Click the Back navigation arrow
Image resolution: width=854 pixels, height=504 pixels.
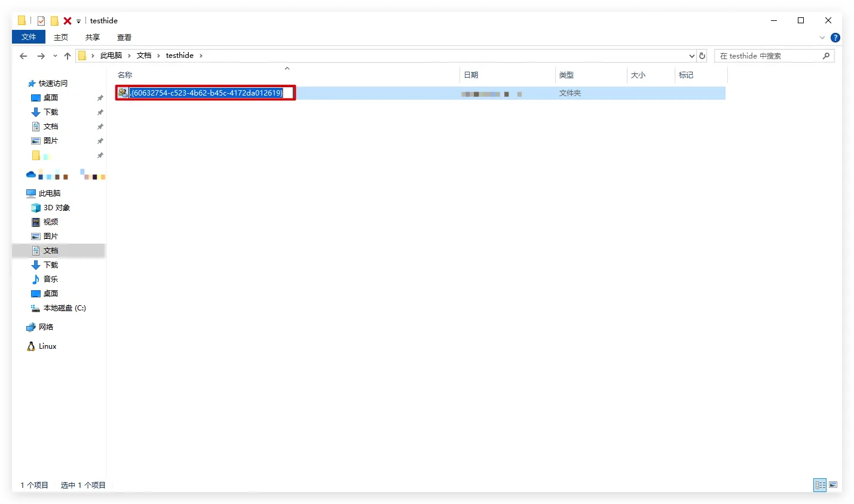point(23,56)
